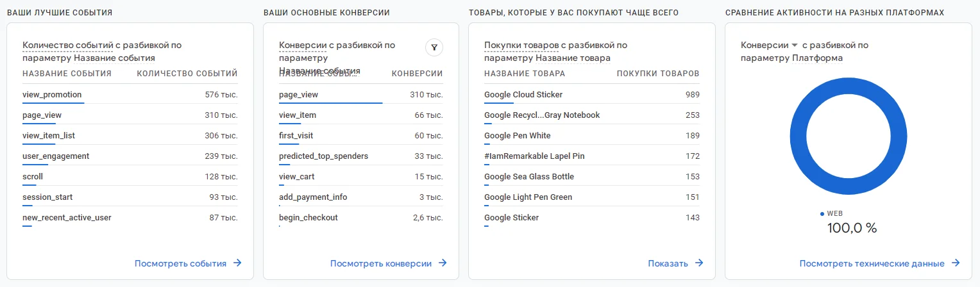
Task: Click arrow icon beside "Посмотреть события"
Action: tap(237, 263)
